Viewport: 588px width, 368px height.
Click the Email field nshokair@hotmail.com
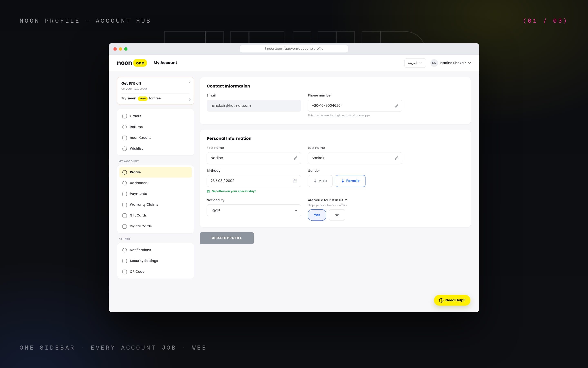tap(254, 106)
